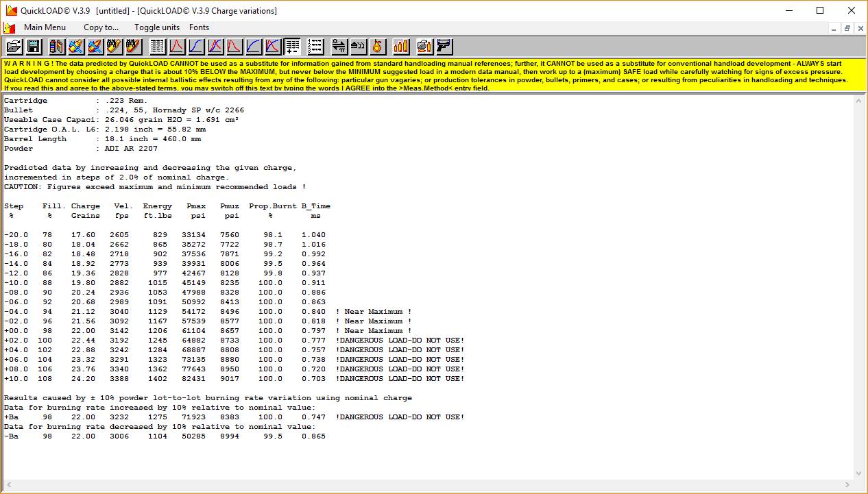Minimize the inner Charge variations child window
Image resolution: width=868 pixels, height=494 pixels.
point(834,28)
